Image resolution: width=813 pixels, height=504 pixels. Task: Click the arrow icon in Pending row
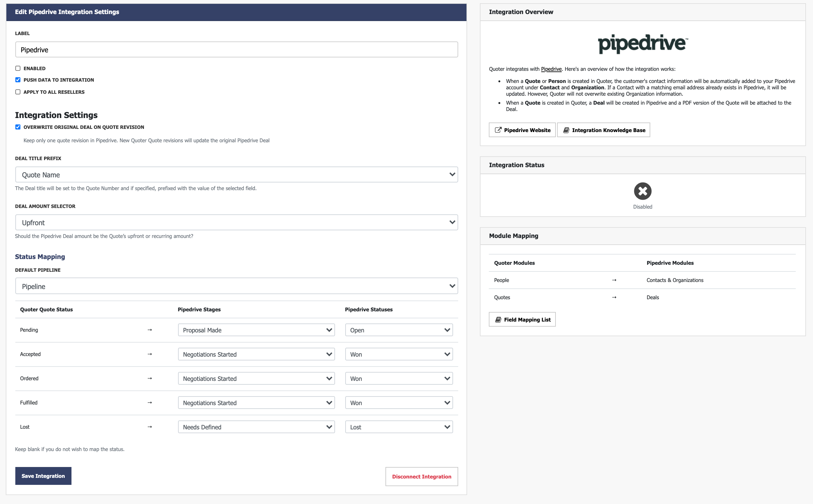click(x=150, y=330)
